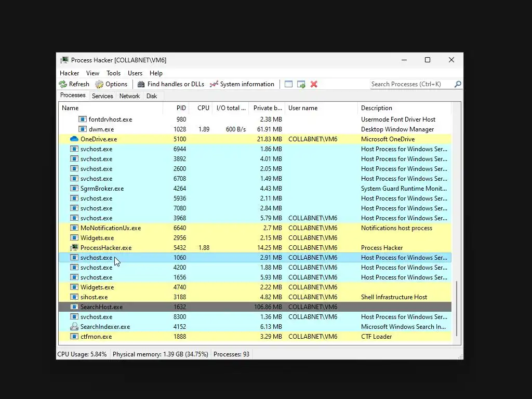Click the find window toolbar icon
The image size is (532, 399).
coord(288,84)
